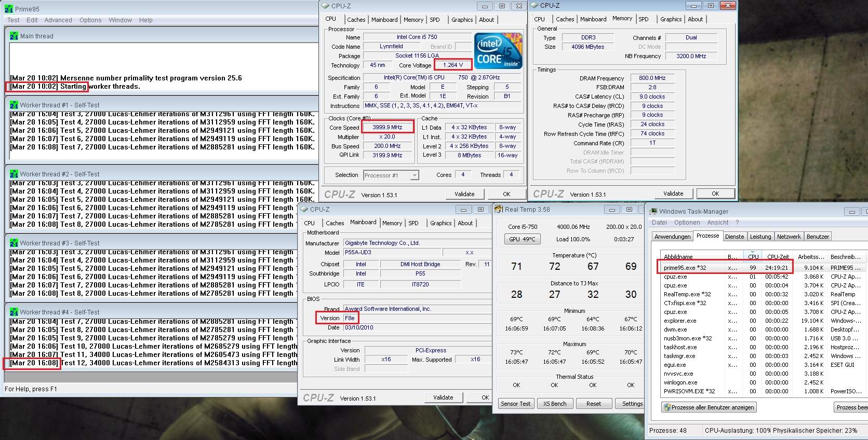The image size is (868, 440).
Task: Click the GPU 49°C button in Real Temp
Action: (522, 239)
